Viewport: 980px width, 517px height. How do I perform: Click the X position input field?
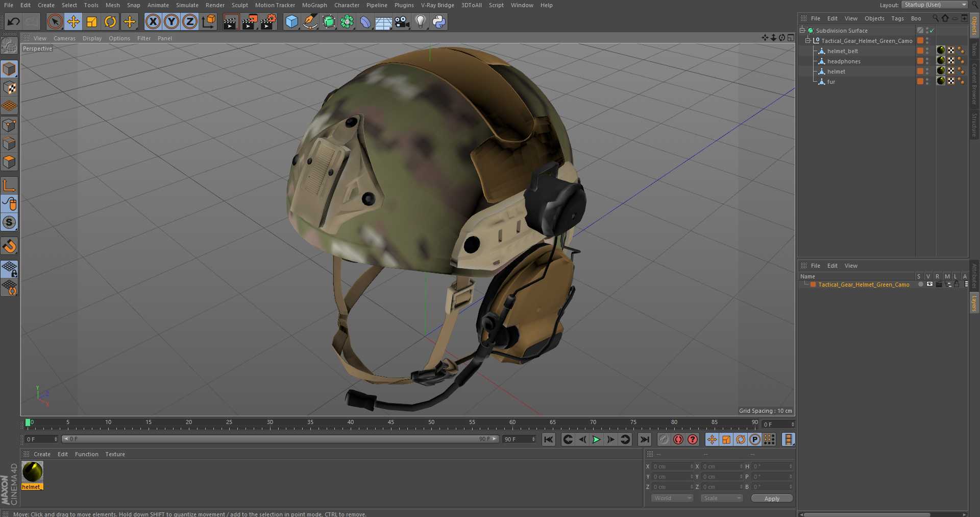click(671, 466)
